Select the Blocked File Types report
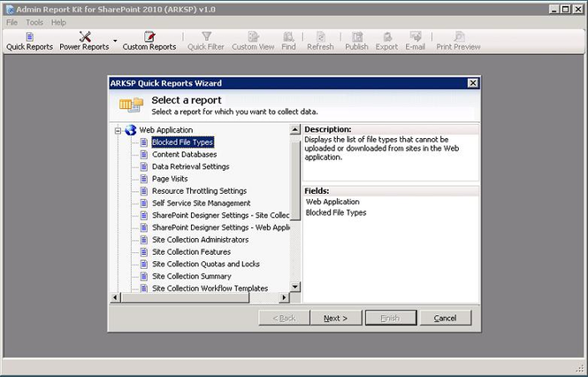 point(183,142)
